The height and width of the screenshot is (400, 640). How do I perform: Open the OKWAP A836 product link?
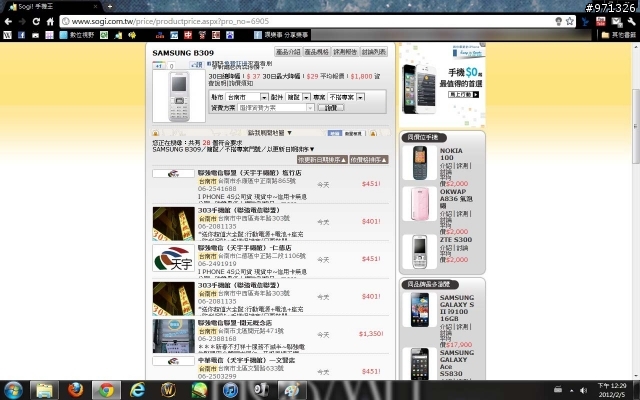pyautogui.click(x=456, y=198)
